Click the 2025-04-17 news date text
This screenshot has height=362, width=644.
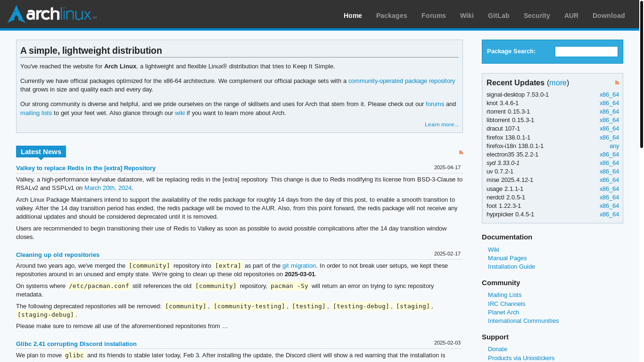[447, 167]
